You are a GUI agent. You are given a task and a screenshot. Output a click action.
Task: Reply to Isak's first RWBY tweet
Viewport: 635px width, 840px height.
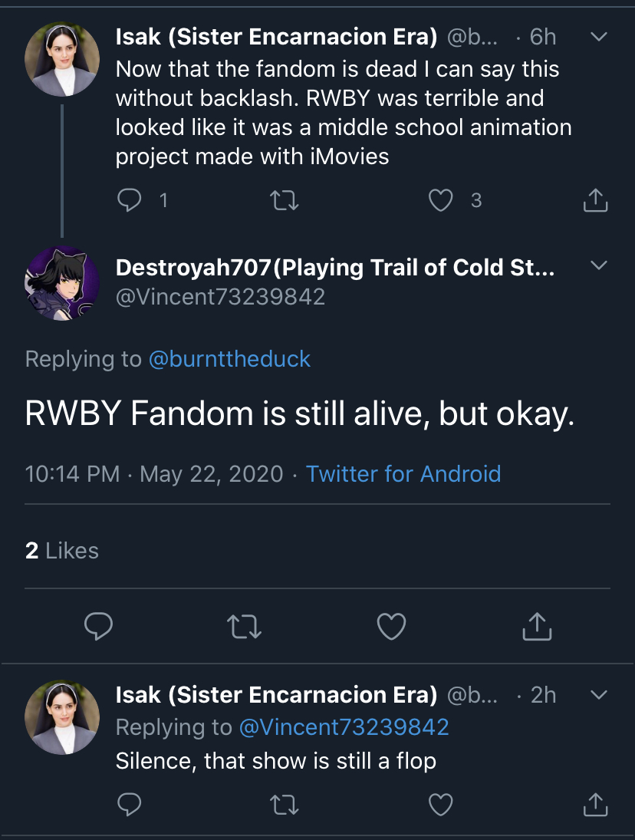click(129, 199)
